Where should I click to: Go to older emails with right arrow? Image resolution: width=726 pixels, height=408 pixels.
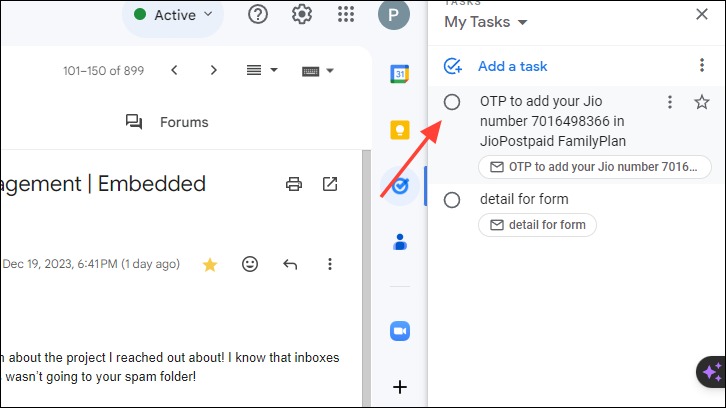(x=213, y=70)
